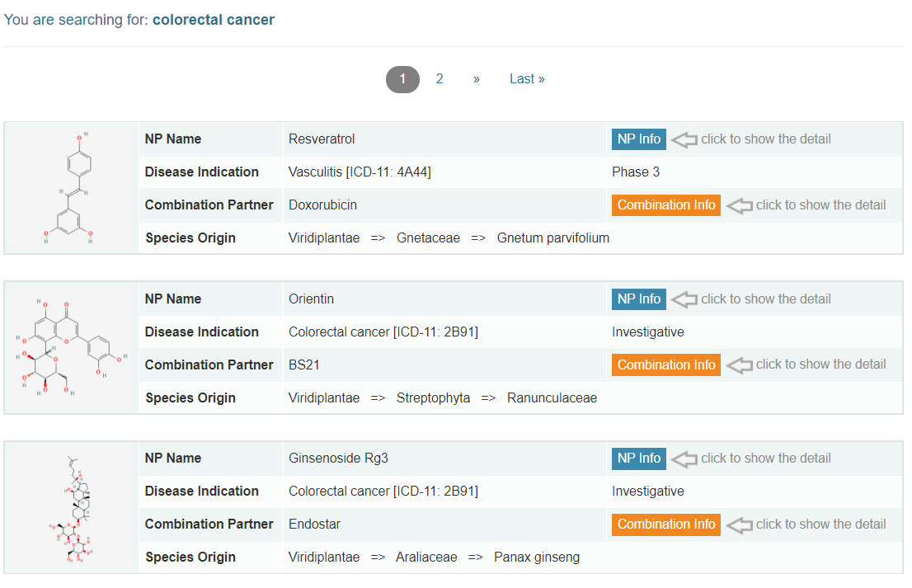This screenshot has width=912, height=588.
Task: Open NP Info for Resveratrol
Action: coord(638,139)
